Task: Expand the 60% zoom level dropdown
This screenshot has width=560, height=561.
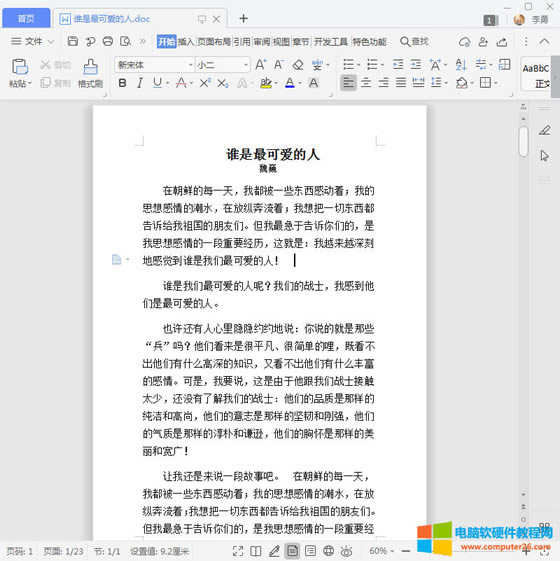Action: point(392,551)
